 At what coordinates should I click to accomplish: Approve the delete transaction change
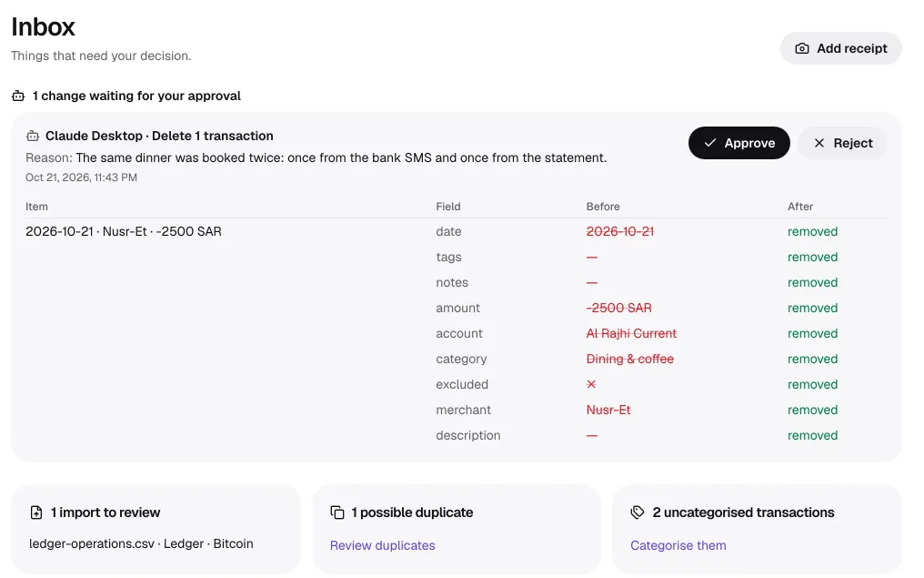tap(739, 143)
